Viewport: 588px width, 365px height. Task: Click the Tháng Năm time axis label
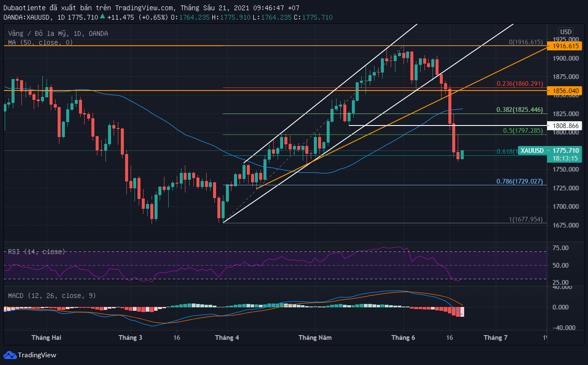315,338
